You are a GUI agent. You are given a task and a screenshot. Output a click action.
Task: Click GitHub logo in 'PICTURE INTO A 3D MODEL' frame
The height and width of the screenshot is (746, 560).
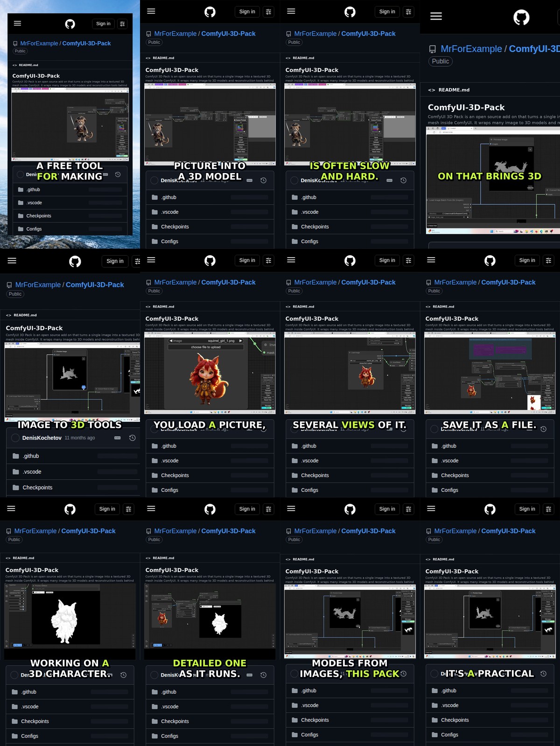point(210,12)
